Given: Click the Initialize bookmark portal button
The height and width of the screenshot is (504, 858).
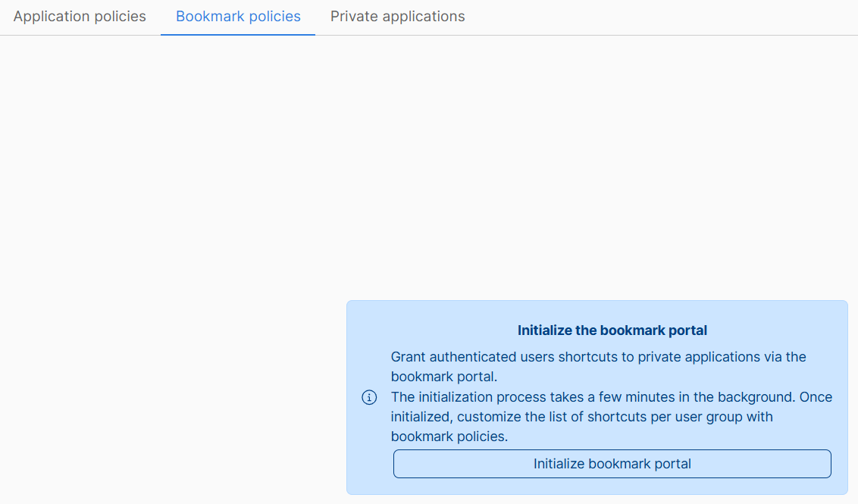Looking at the screenshot, I should [x=612, y=463].
